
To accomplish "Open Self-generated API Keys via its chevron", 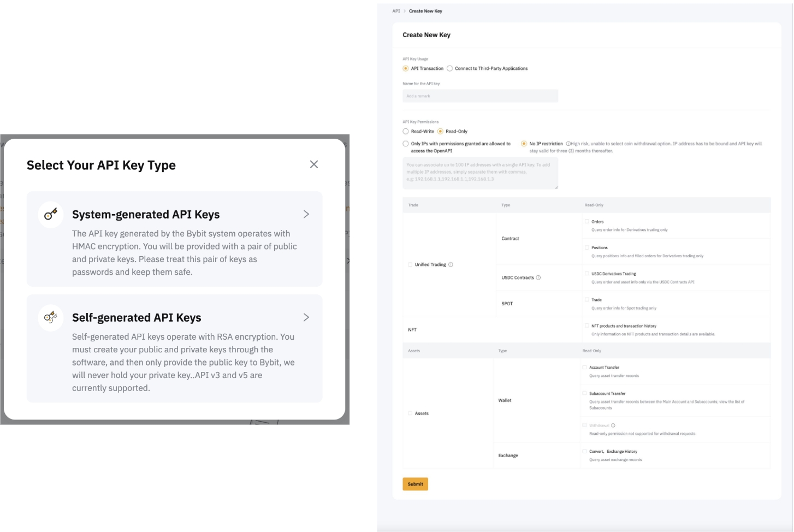I will pos(306,317).
